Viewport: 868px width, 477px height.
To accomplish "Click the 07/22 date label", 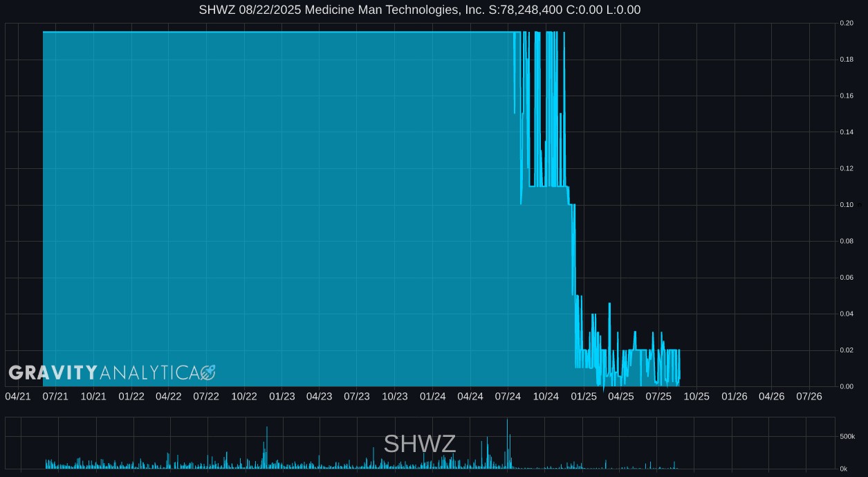I will pos(206,396).
